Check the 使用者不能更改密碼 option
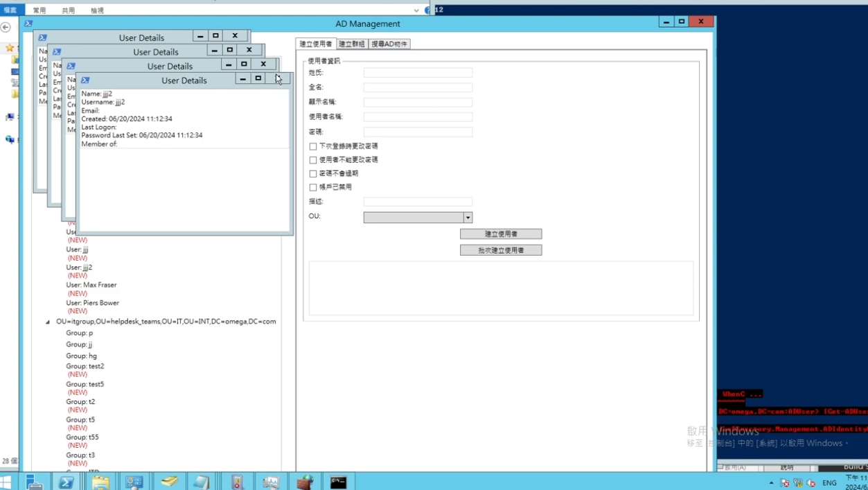Image resolution: width=868 pixels, height=490 pixels. coord(313,160)
